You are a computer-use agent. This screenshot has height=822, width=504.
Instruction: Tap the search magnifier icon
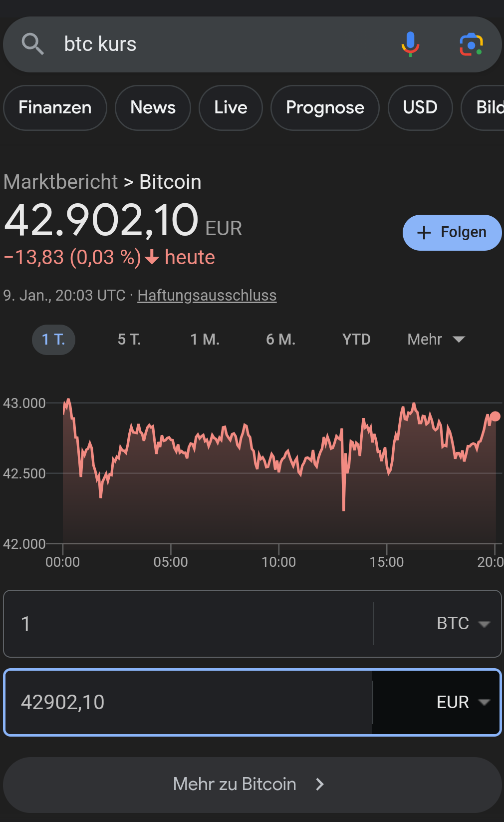(x=33, y=44)
